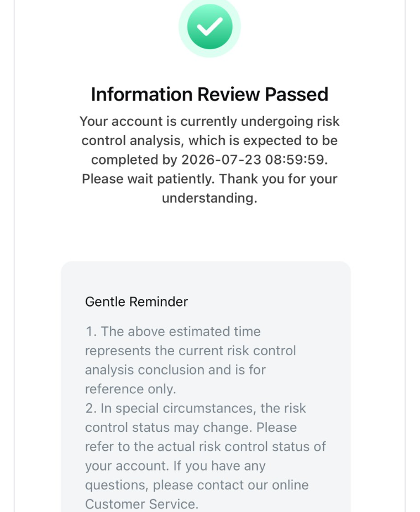420x512 pixels.
Task: Click the "1. The above estimated time" line
Action: [x=172, y=331]
